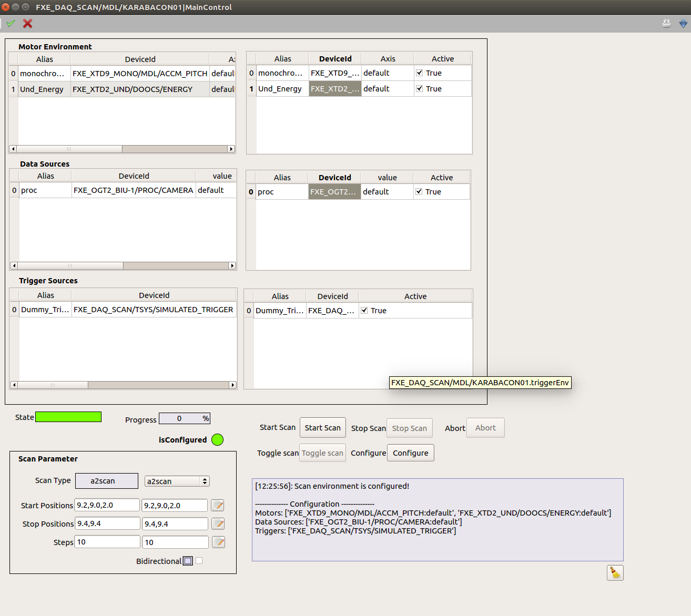Select FXE_XTD2_UND/DOOCS/ENERGY cell
The image size is (691, 616).
coord(140,89)
